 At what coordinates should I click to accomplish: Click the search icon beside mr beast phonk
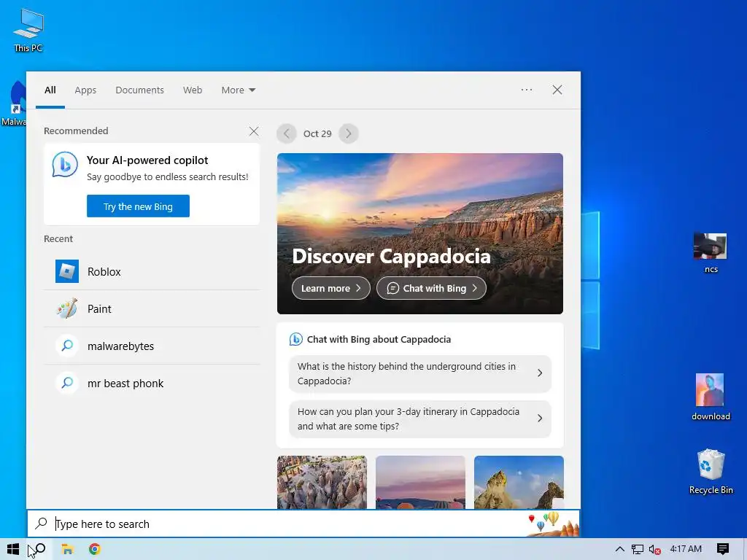pos(67,383)
